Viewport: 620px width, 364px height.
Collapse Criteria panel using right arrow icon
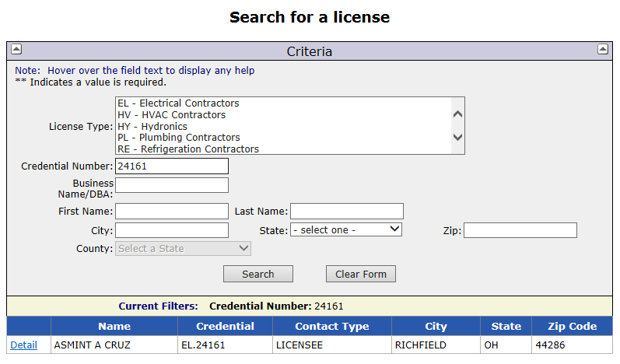[x=603, y=50]
